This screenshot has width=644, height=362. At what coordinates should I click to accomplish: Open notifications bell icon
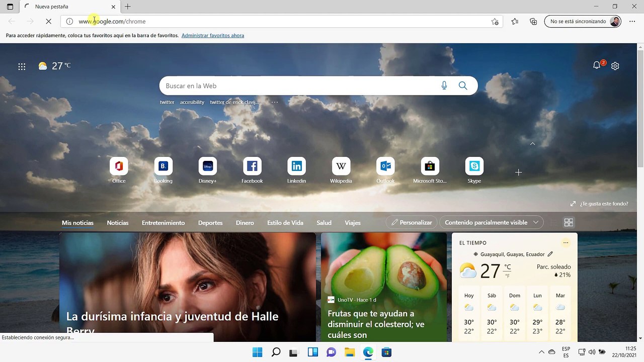[597, 65]
